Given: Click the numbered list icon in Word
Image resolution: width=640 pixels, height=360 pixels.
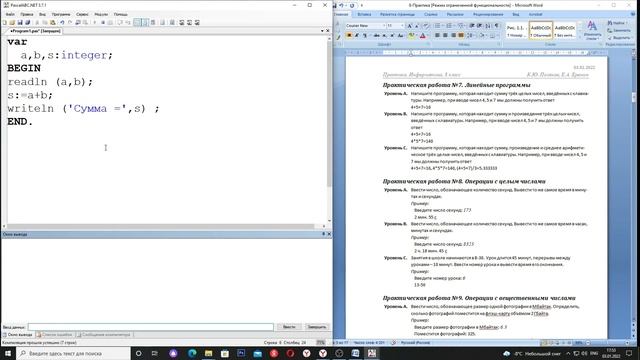Looking at the screenshot, I should click(449, 26).
